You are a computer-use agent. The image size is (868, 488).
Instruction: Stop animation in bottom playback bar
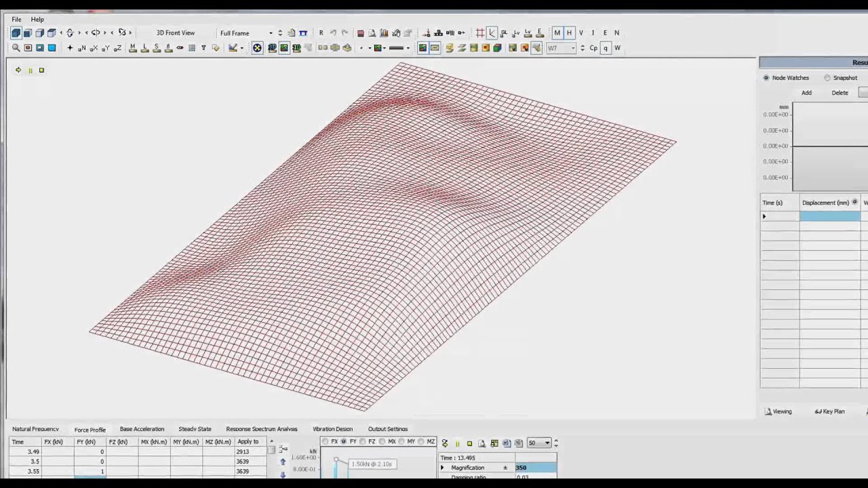coord(469,443)
